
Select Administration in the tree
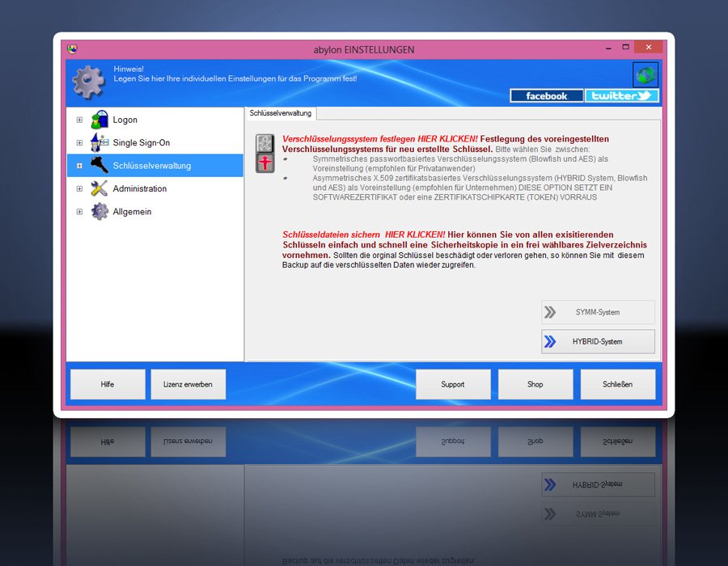pyautogui.click(x=139, y=189)
